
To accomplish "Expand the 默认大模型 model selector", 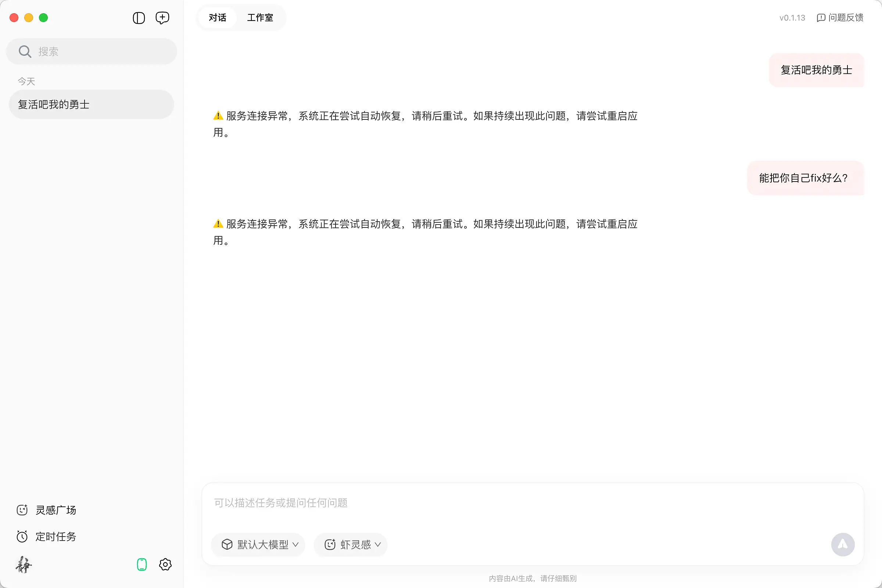I will 258,545.
